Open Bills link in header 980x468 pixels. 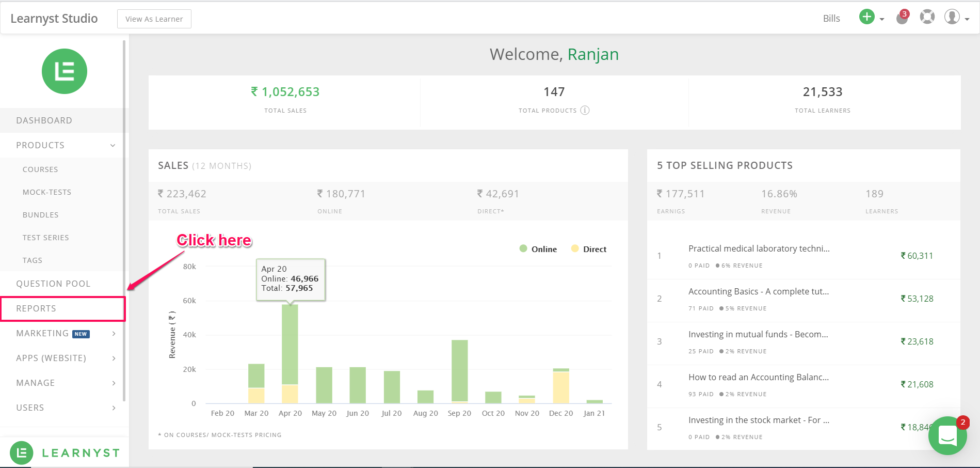coord(831,18)
